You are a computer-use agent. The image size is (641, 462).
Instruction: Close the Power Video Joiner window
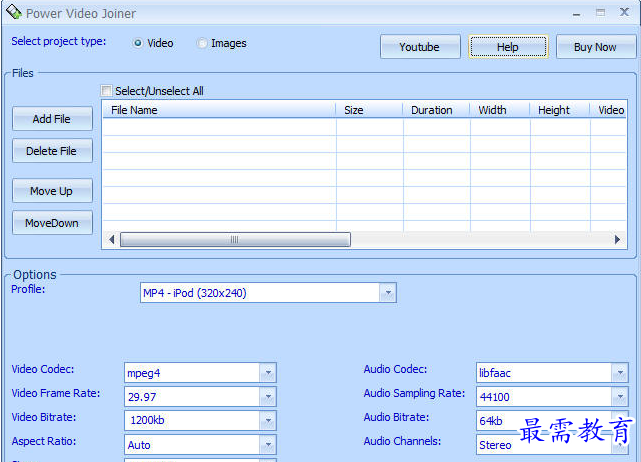[x=624, y=12]
